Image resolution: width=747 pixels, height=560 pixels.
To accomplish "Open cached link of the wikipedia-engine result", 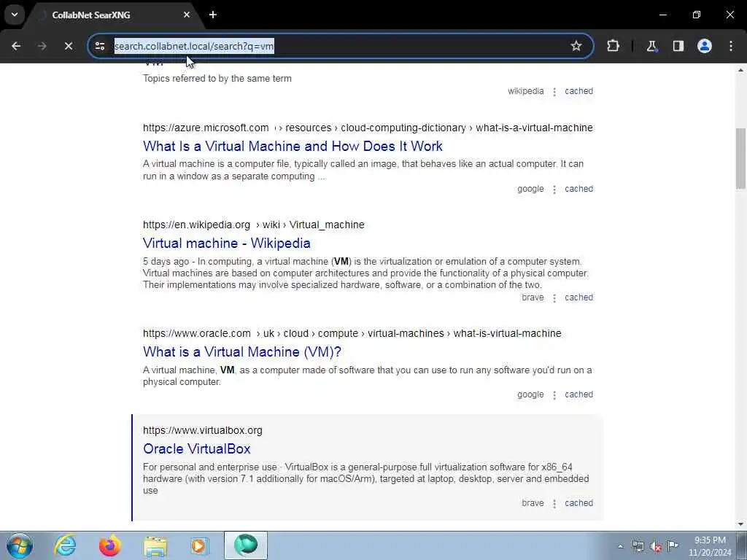I will [578, 91].
